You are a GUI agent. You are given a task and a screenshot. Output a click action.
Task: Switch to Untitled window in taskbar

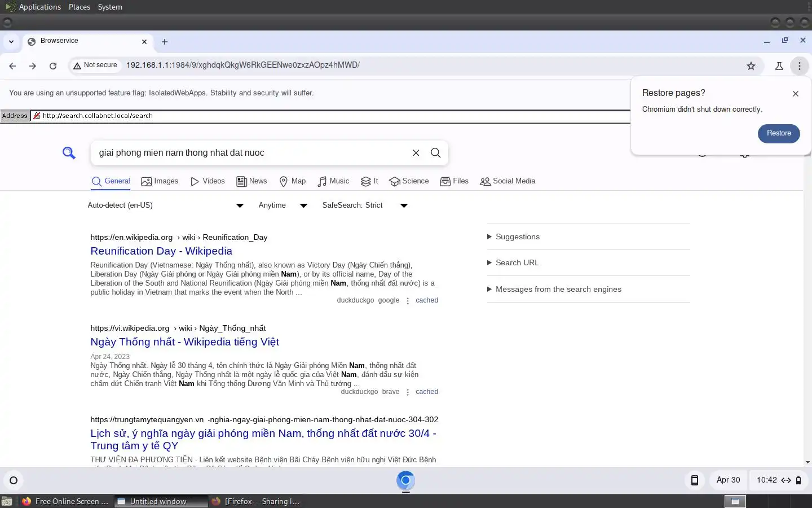tap(160, 501)
